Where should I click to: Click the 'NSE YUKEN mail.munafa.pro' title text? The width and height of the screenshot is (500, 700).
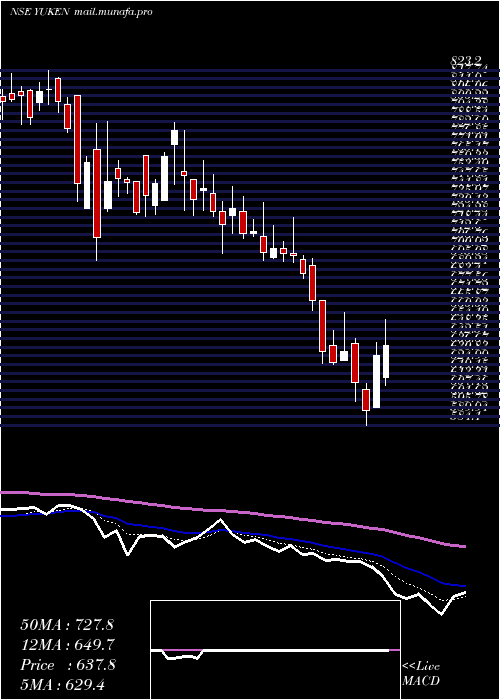pyautogui.click(x=81, y=11)
